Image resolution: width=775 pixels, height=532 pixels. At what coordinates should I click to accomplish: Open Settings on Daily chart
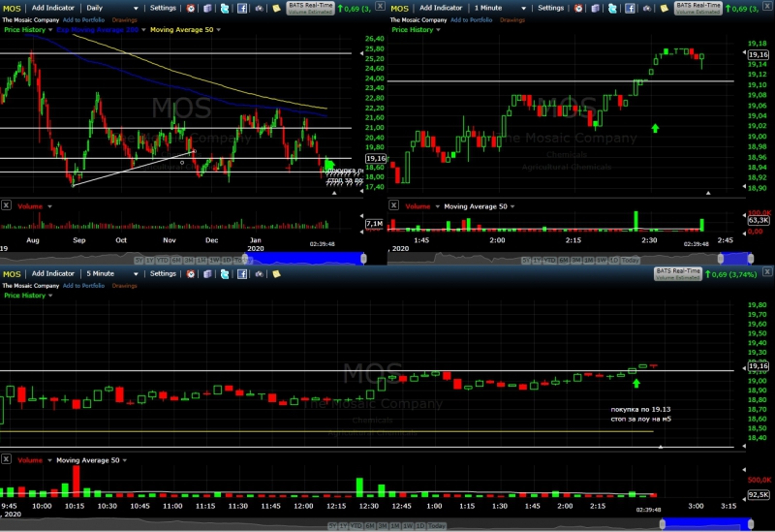(x=163, y=8)
